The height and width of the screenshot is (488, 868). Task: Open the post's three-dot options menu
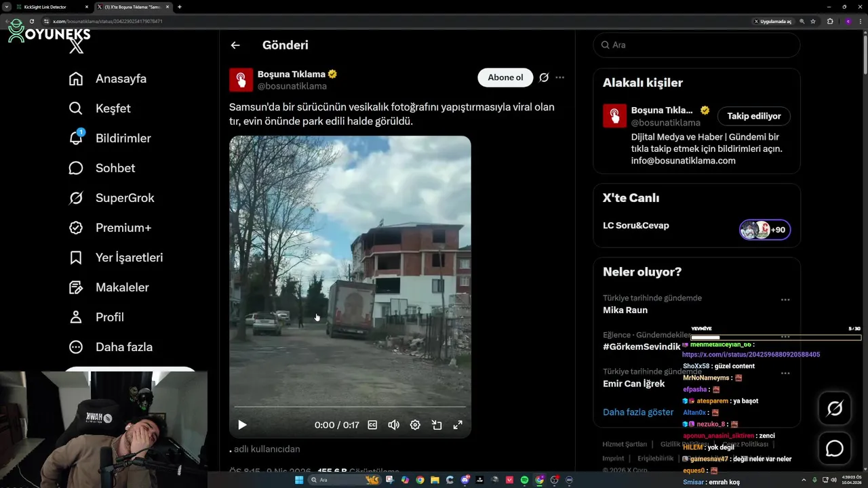click(559, 77)
